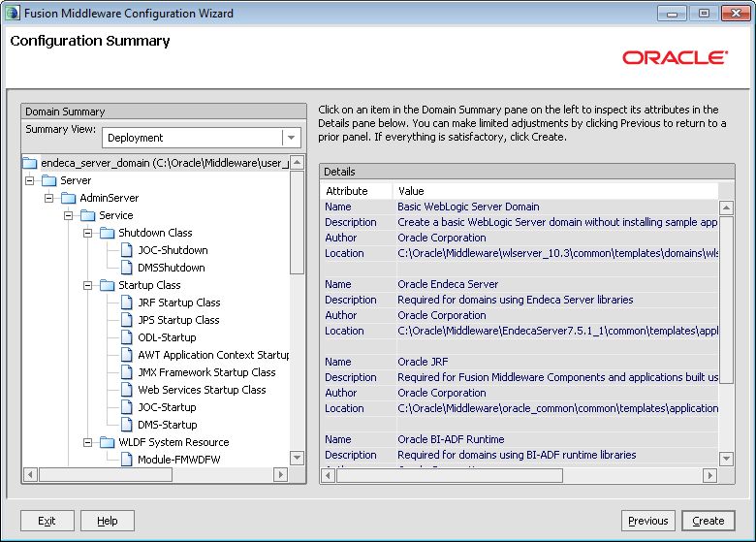The width and height of the screenshot is (756, 542).
Task: Select Web Services Startup Class item
Action: [x=202, y=390]
